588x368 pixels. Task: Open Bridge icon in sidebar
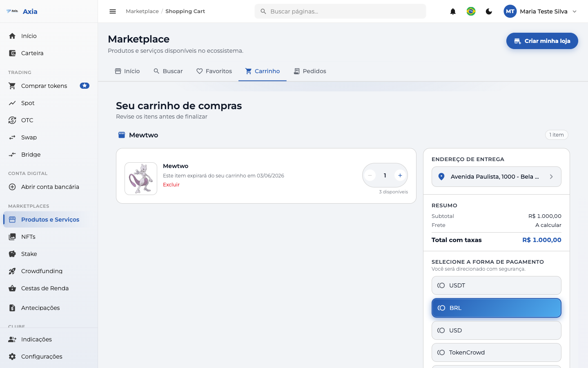pyautogui.click(x=12, y=155)
